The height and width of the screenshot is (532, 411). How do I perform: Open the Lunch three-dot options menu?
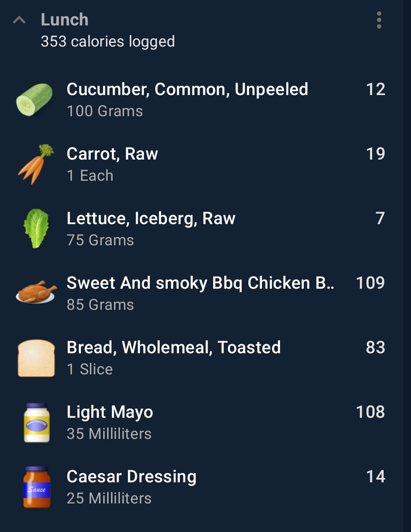379,20
